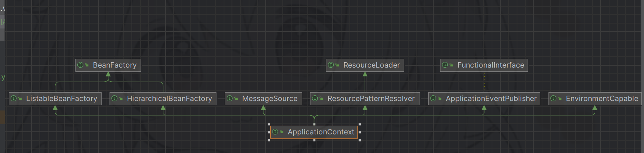Click the interface icon on ListableBeanFactory node
Image resolution: width=644 pixels, height=153 pixels.
tap(14, 99)
